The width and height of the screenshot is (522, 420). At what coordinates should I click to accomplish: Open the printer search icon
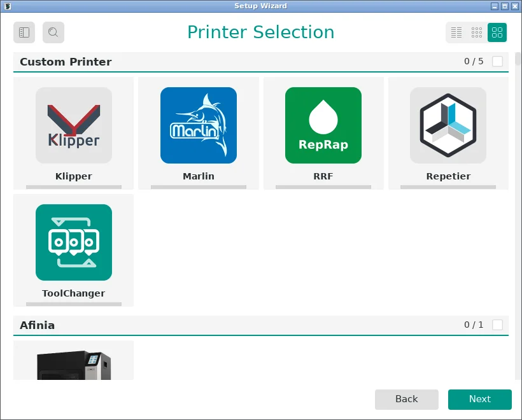[53, 32]
